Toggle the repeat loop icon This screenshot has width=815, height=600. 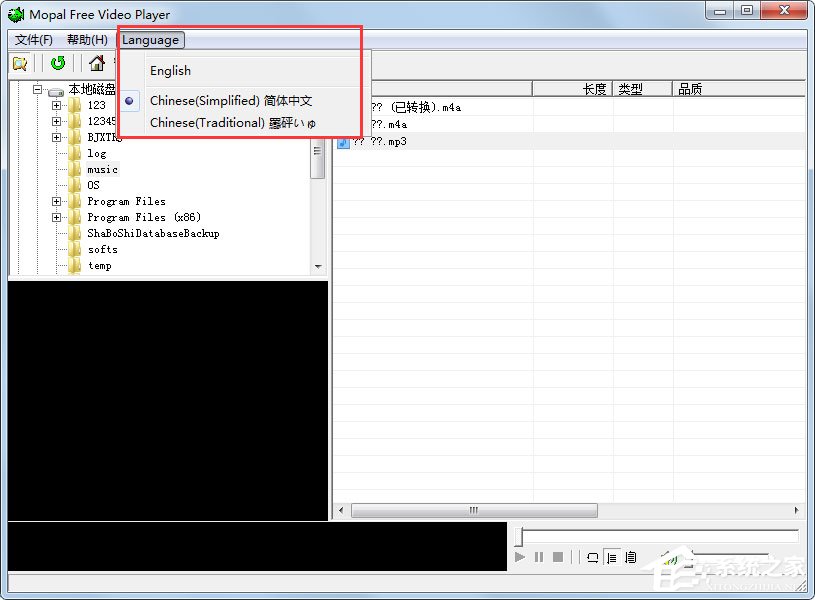click(593, 557)
